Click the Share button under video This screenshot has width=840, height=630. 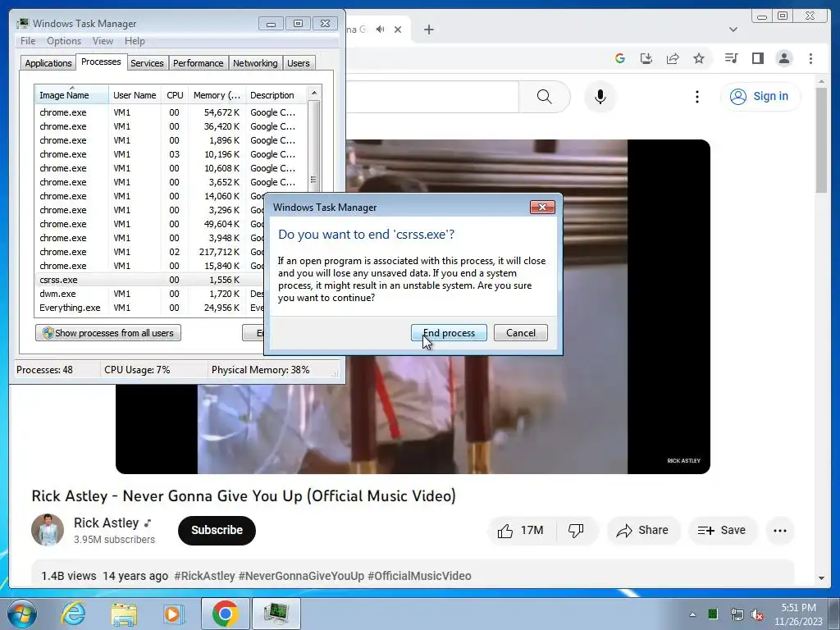pos(643,531)
